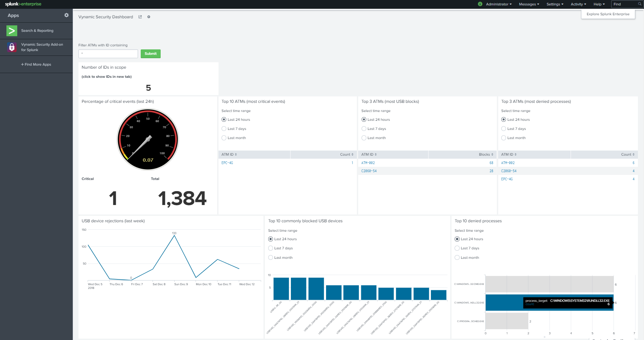Sort denied processes table by Count
Image resolution: width=644 pixels, height=340 pixels.
click(628, 154)
